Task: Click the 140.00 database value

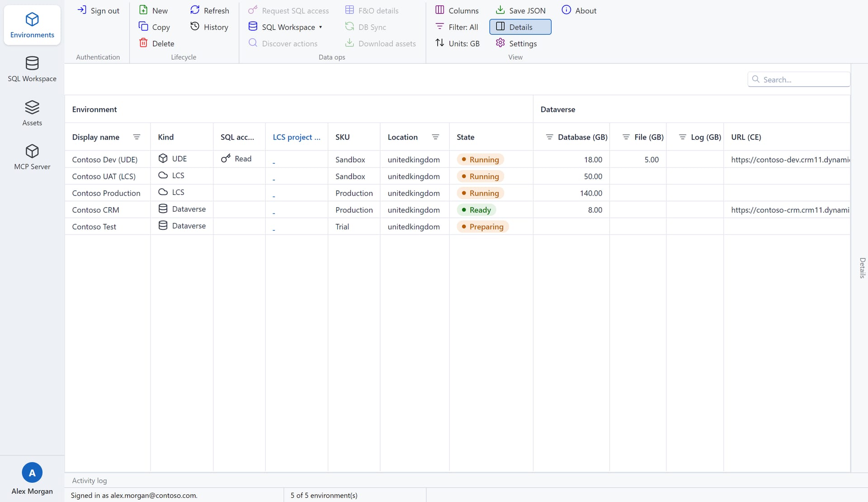Action: coord(591,193)
